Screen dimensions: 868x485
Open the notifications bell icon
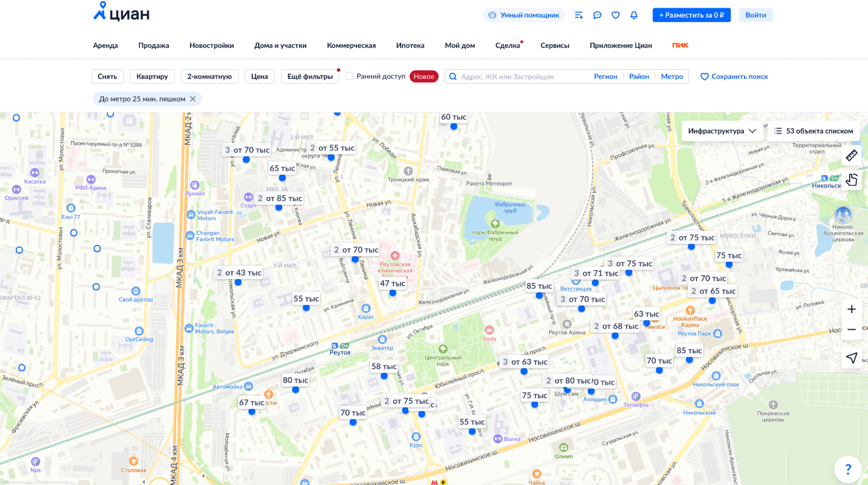[x=634, y=15]
